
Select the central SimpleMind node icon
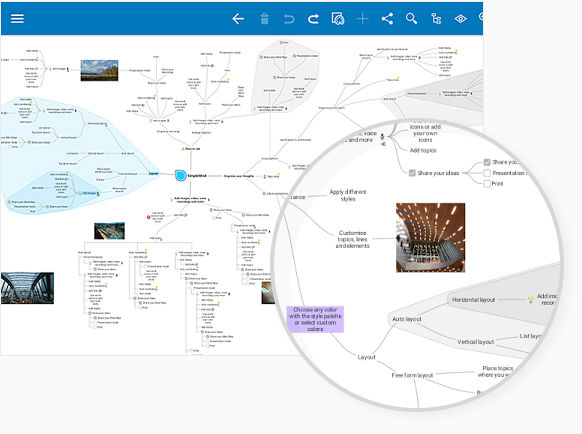(180, 175)
